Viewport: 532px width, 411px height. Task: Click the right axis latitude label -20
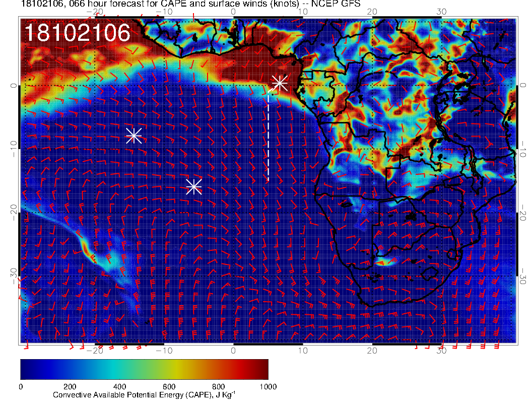click(523, 213)
